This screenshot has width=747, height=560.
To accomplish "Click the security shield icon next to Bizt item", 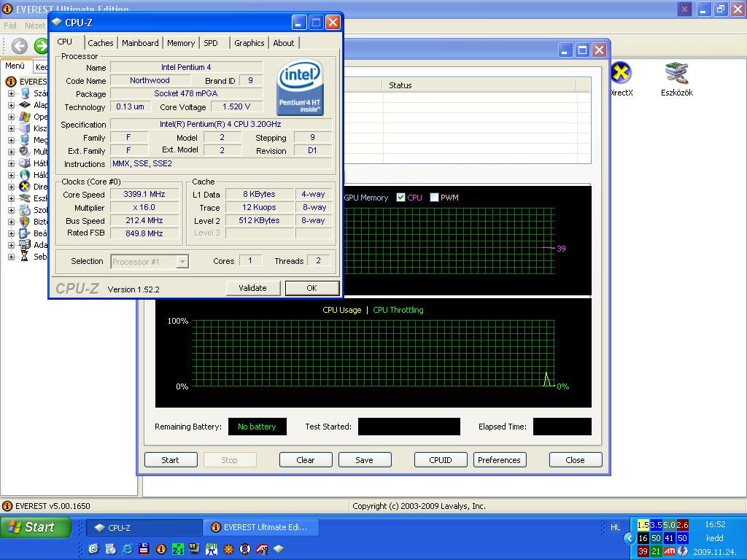I will click(x=25, y=222).
